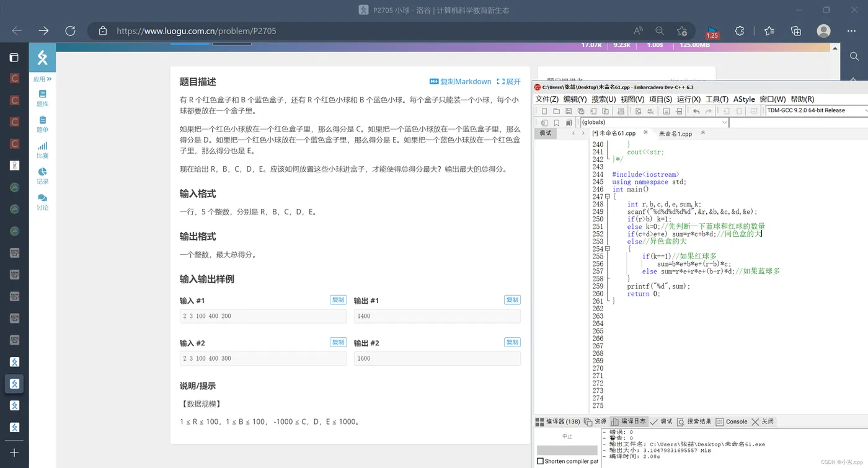Click the New file icon in Dev-C++
Screen dimensions: 868x468
click(x=544, y=111)
